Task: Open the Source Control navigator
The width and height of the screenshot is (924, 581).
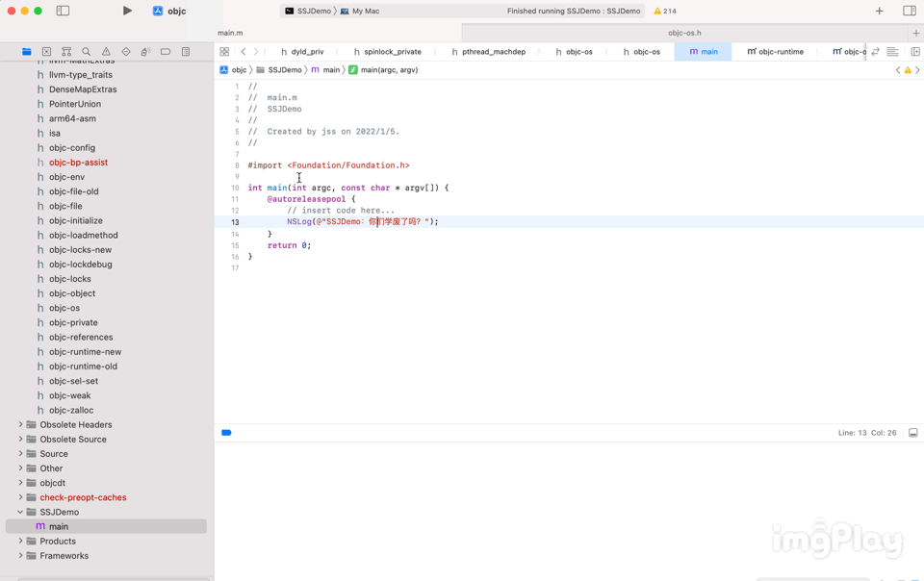Action: (x=46, y=52)
